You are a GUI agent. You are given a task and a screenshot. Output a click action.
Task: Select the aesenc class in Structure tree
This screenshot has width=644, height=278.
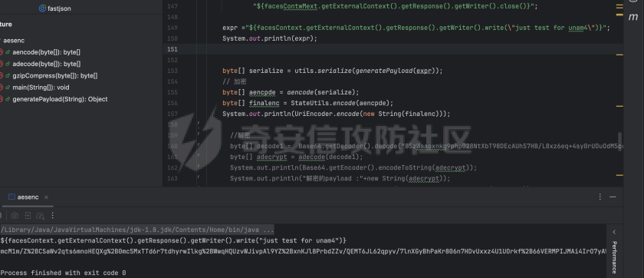pyautogui.click(x=14, y=41)
